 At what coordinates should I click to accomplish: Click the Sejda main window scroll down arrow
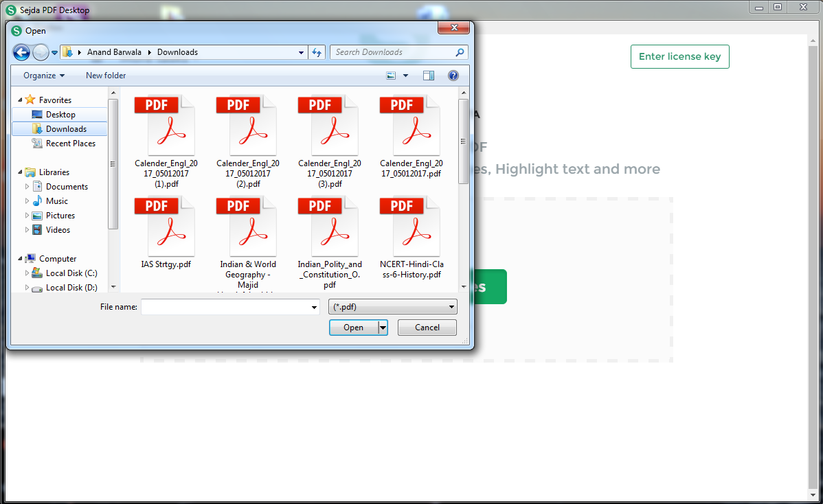[813, 495]
